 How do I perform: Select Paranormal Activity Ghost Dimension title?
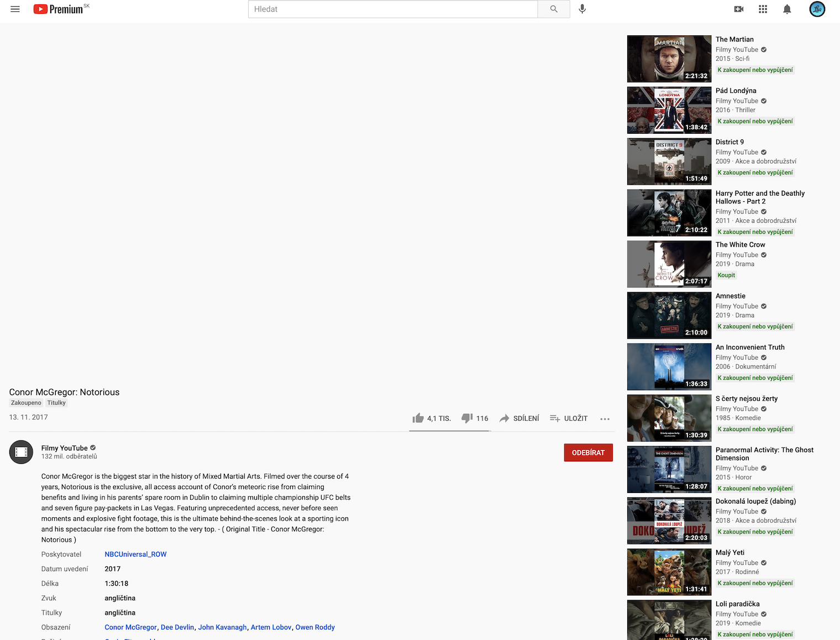click(x=764, y=454)
